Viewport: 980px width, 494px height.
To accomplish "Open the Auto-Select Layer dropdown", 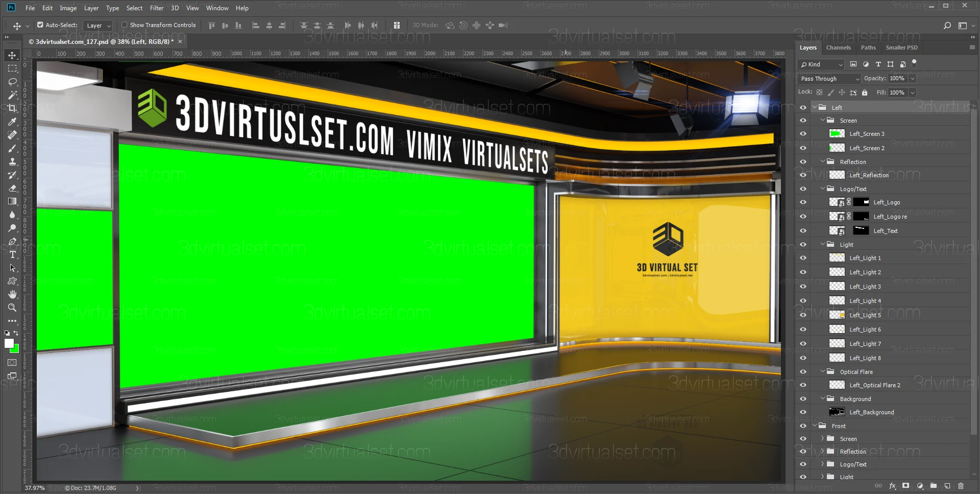I will point(97,26).
